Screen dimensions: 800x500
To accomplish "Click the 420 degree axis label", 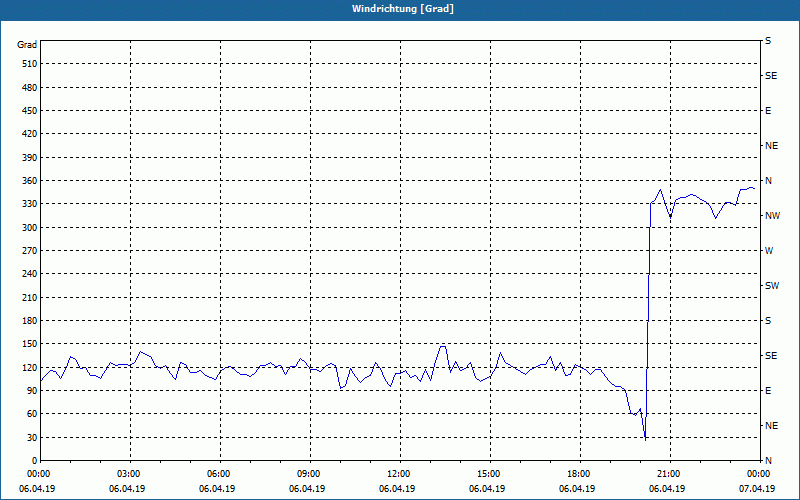I will point(30,134).
